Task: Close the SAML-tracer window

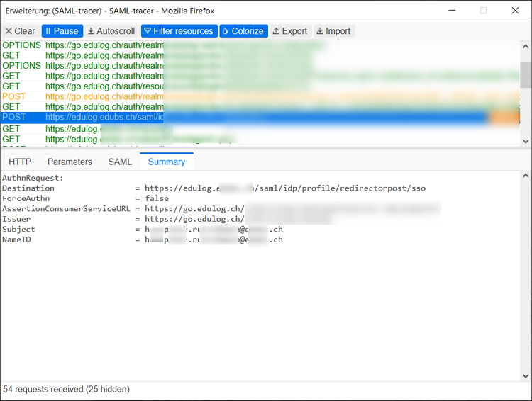Action: click(515, 11)
